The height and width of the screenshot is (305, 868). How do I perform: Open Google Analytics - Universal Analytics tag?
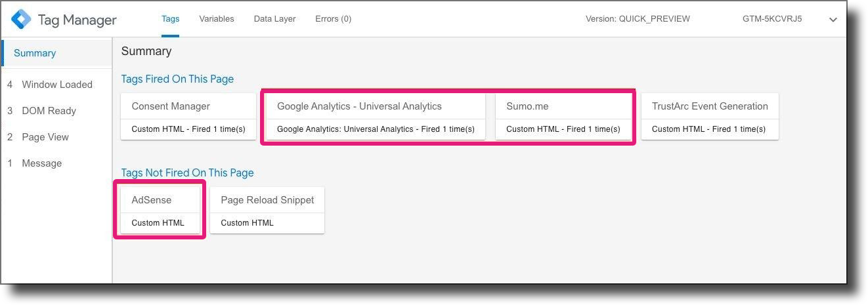376,116
